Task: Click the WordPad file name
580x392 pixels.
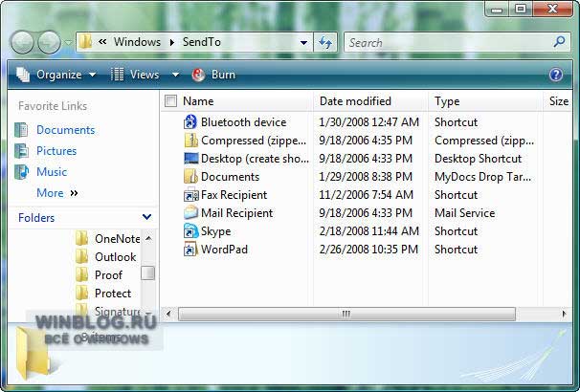Action: (x=224, y=250)
